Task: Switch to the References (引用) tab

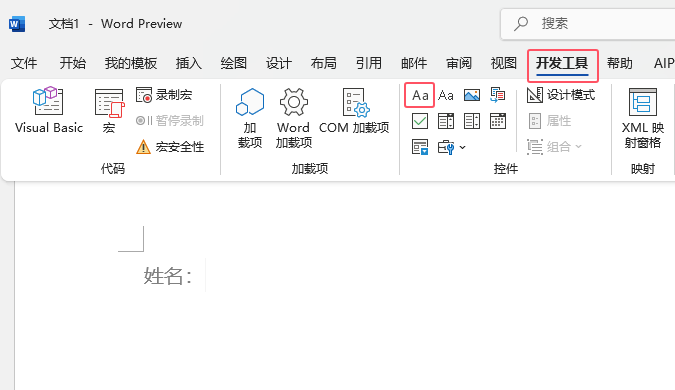Action: [x=368, y=63]
